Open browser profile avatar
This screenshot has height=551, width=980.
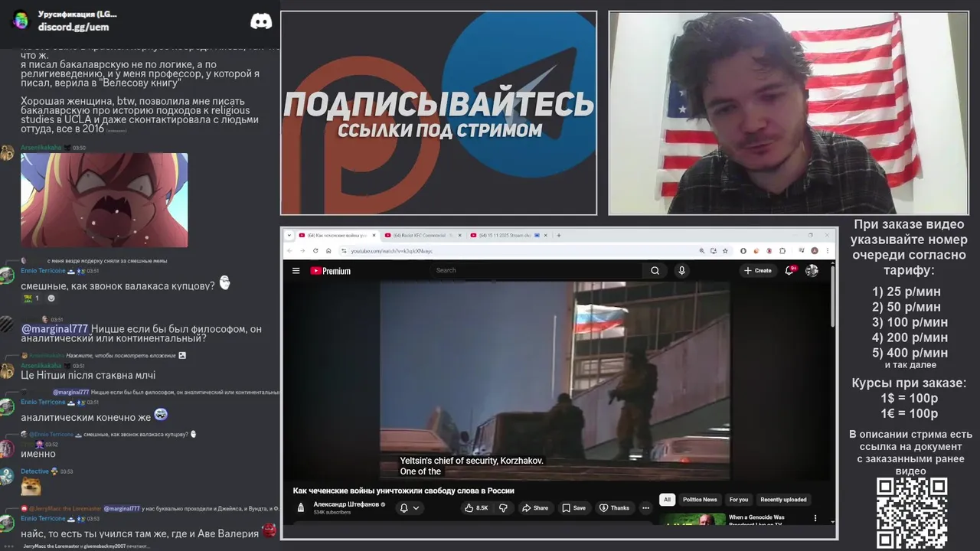[815, 251]
